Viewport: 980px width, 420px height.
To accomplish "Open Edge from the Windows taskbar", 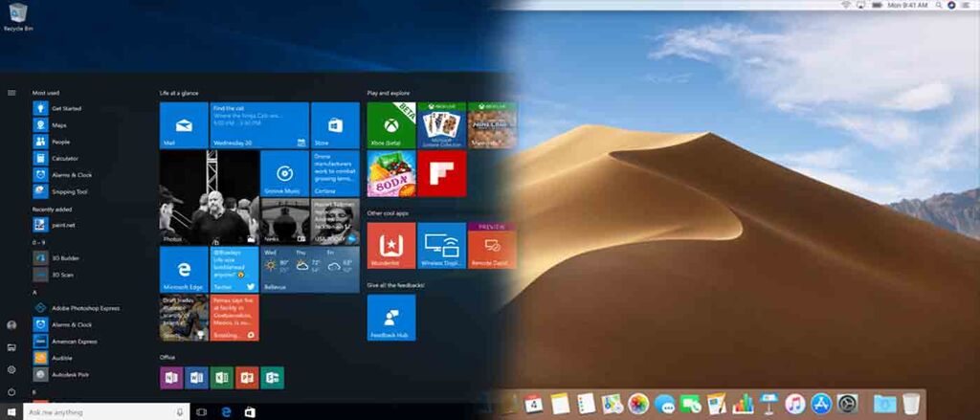I will (226, 412).
